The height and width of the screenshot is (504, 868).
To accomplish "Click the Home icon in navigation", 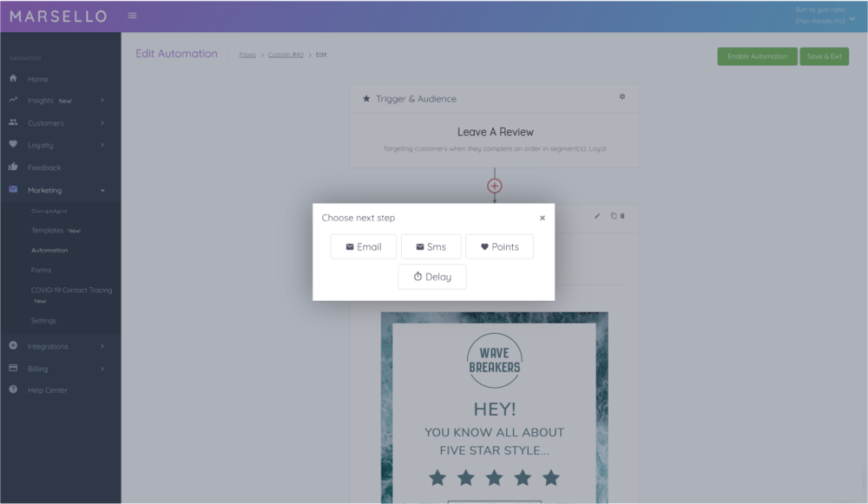I will click(x=12, y=78).
